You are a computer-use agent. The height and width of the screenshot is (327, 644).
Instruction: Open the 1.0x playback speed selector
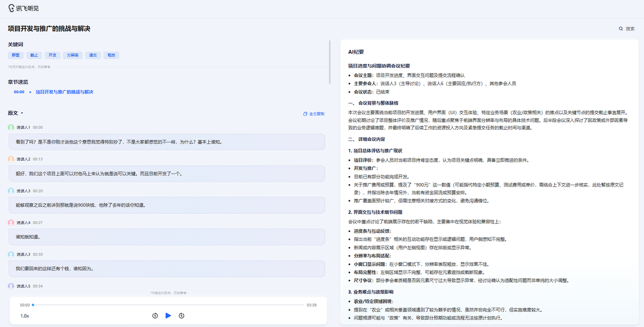25,316
